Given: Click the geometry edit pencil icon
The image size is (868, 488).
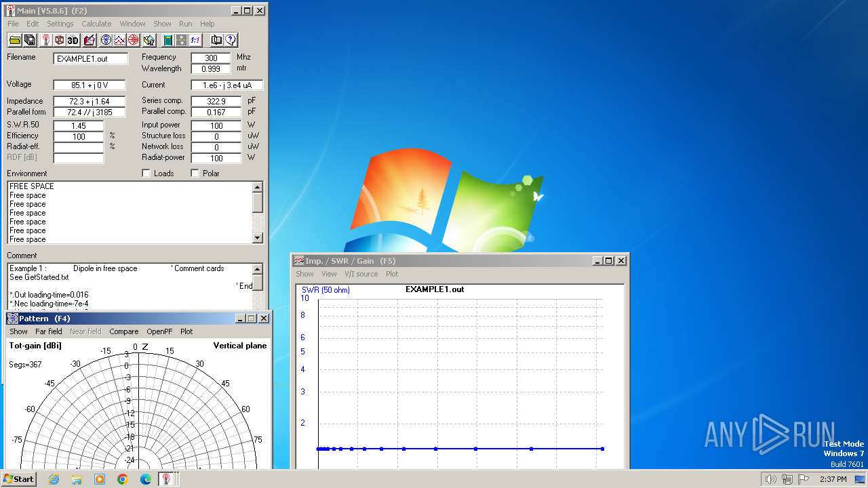Looking at the screenshot, I should tap(89, 40).
